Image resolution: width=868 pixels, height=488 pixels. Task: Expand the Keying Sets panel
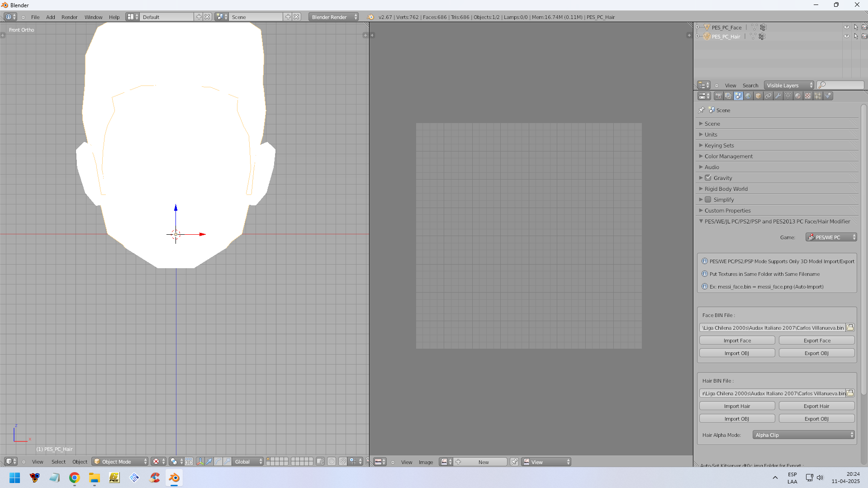[778, 145]
